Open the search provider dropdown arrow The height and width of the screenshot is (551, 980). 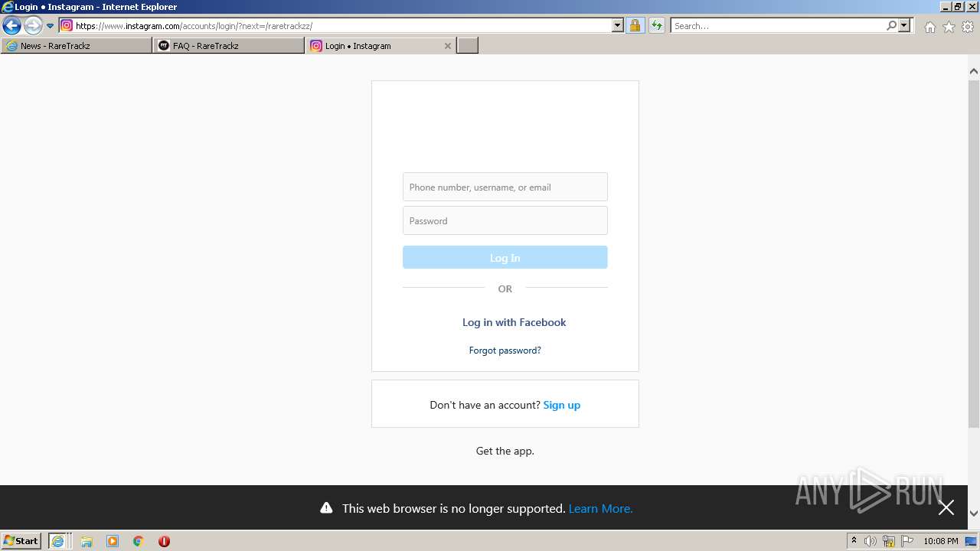point(904,25)
